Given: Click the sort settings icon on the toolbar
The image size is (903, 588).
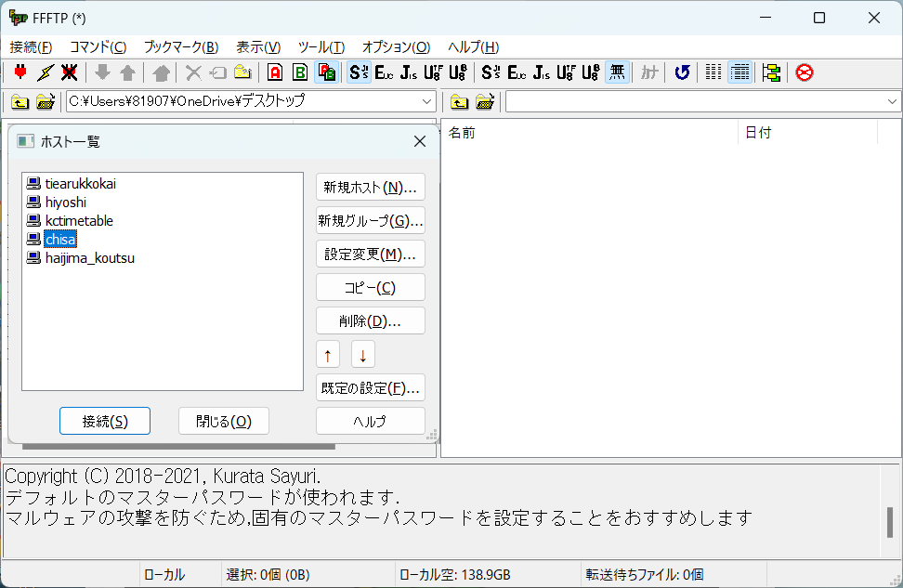Looking at the screenshot, I should (771, 72).
